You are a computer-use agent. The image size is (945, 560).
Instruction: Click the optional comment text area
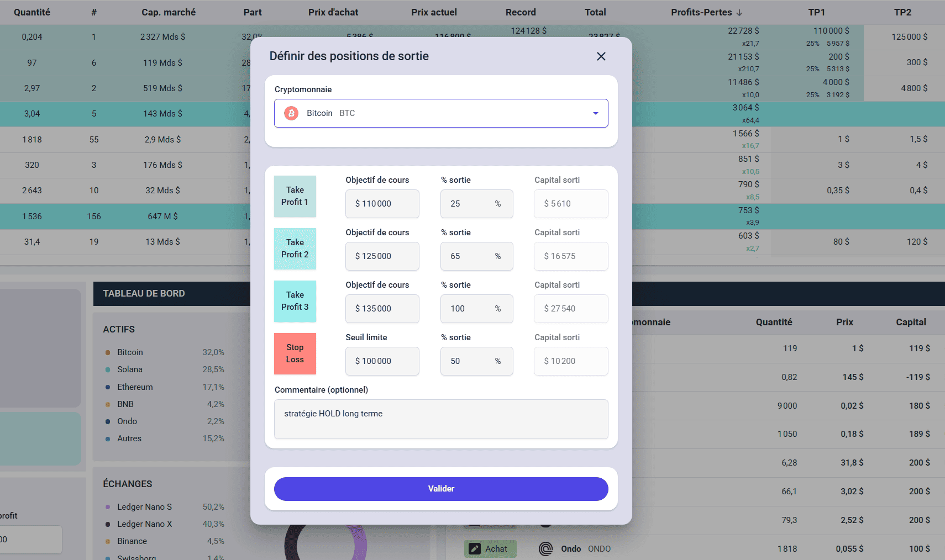(441, 419)
